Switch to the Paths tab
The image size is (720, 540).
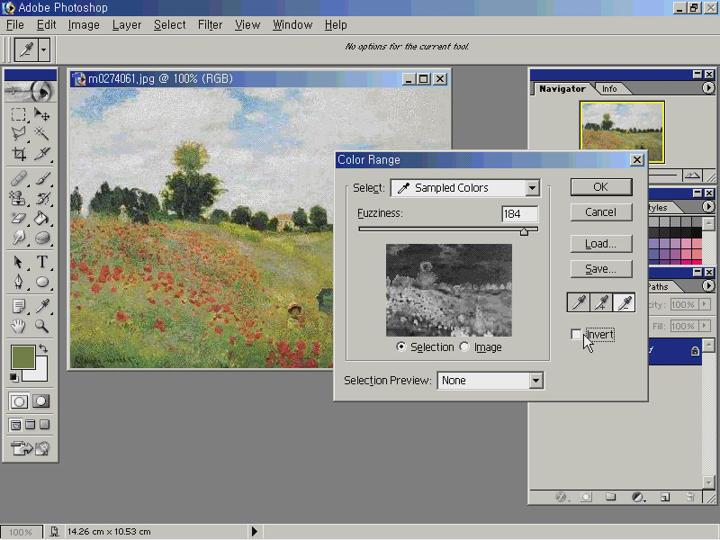(x=658, y=287)
